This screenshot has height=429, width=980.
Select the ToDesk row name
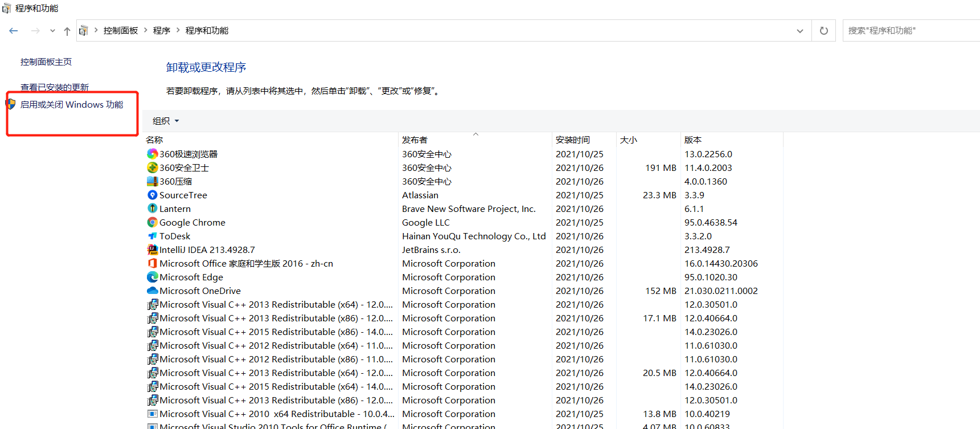[175, 236]
